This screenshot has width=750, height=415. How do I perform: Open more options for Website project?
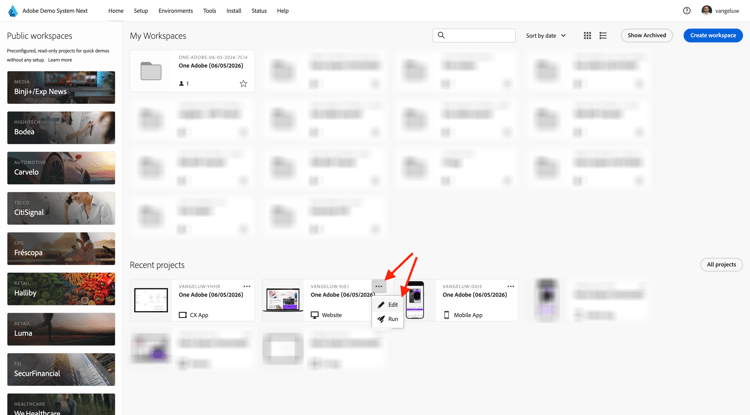point(379,286)
